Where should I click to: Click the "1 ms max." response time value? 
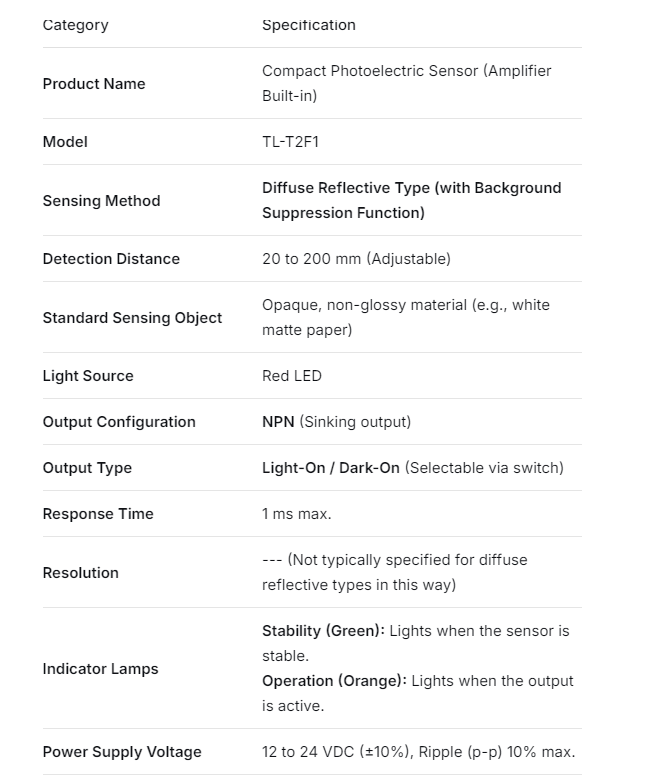point(297,514)
